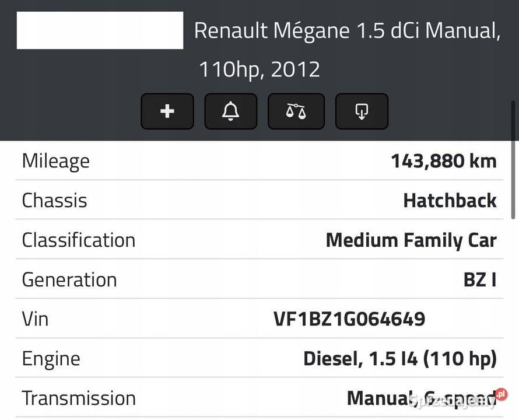519x420 pixels.
Task: Click the Chassis row label
Action: 54,201
